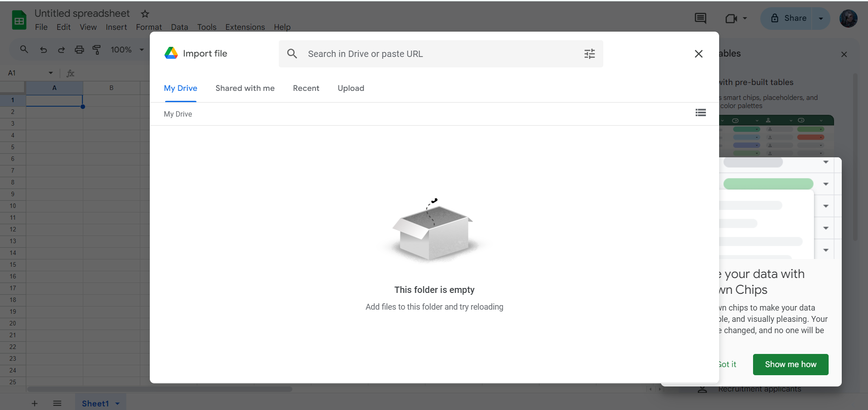The height and width of the screenshot is (410, 868).
Task: Expand the Sheet1 tab options arrow
Action: click(118, 403)
